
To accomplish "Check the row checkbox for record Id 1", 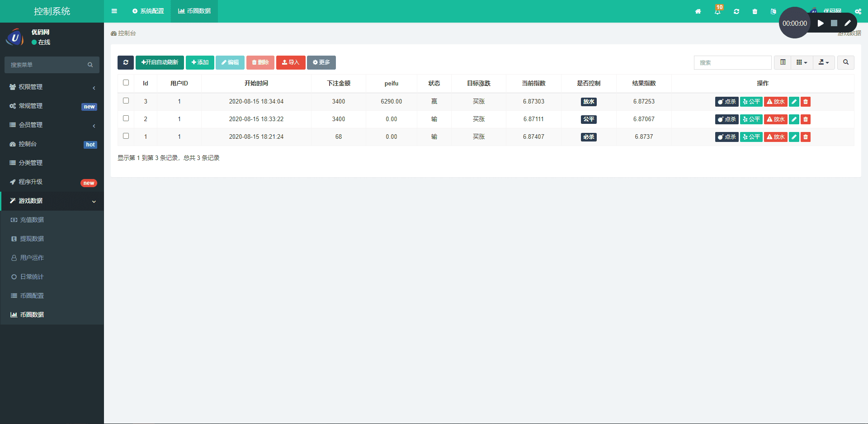I will tap(126, 136).
